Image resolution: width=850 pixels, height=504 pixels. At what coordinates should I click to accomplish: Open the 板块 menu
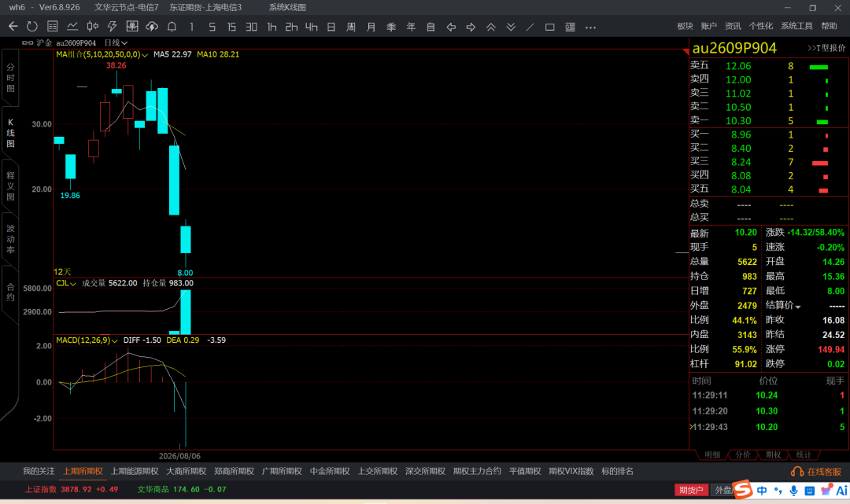(686, 26)
